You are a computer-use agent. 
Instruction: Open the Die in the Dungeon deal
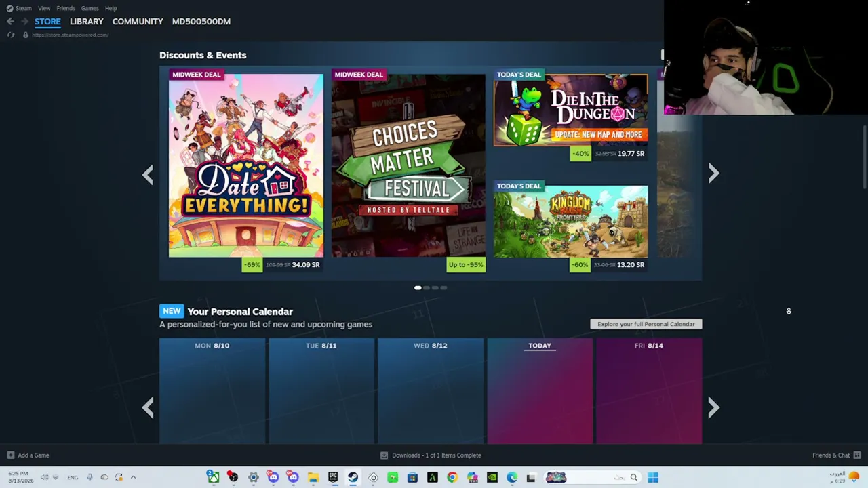click(x=570, y=110)
